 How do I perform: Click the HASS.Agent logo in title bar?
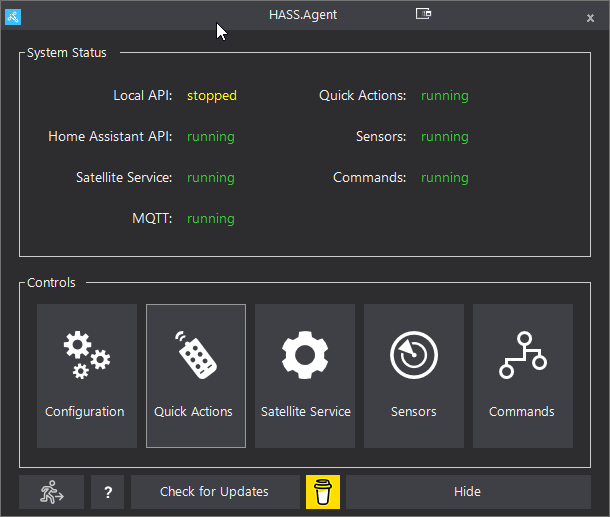coord(13,17)
